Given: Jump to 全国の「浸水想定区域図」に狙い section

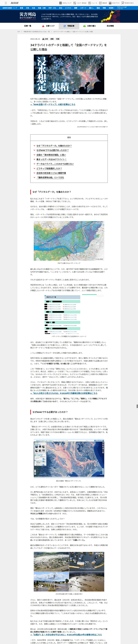Looking at the screenshot, I should (x=51, y=155).
